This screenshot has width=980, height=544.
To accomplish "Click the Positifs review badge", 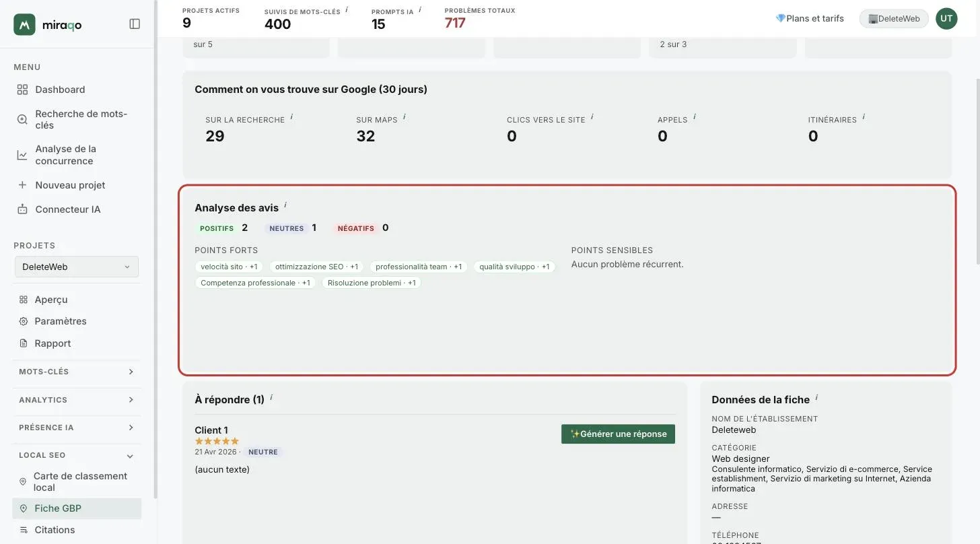I will point(217,228).
